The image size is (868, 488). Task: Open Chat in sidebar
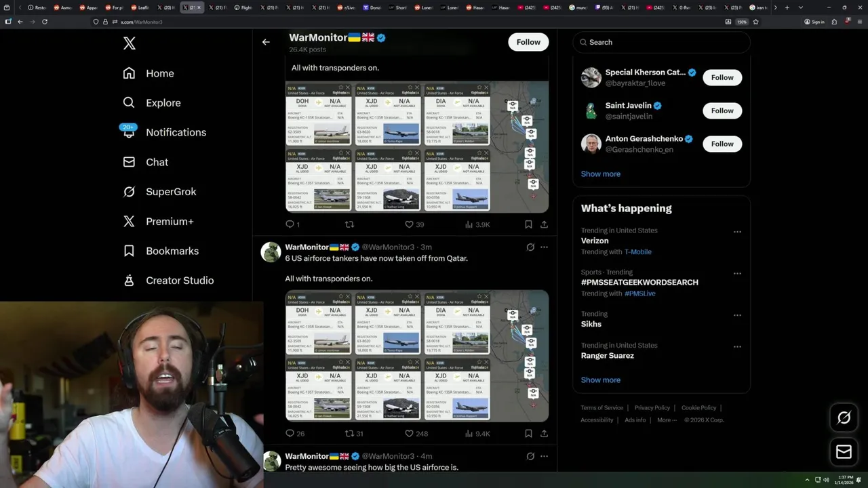tap(145, 162)
